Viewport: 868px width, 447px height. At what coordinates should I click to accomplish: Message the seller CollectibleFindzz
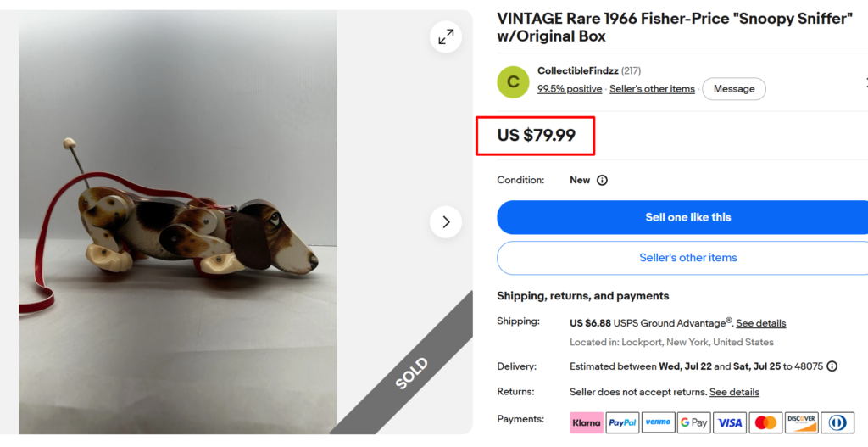tap(734, 88)
